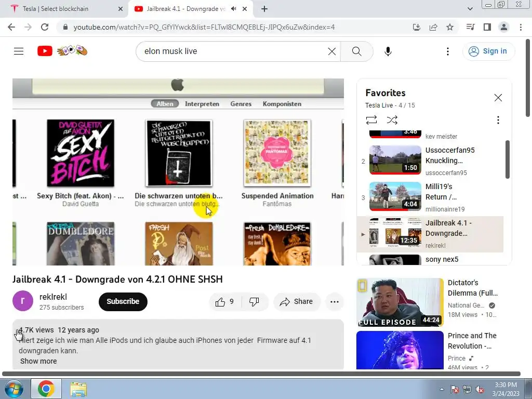Toggle playlist shuffle

pos(392,120)
